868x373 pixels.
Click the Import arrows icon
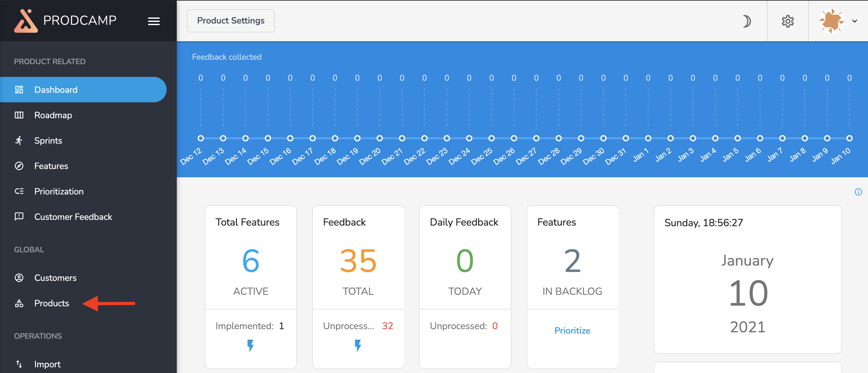(x=19, y=364)
